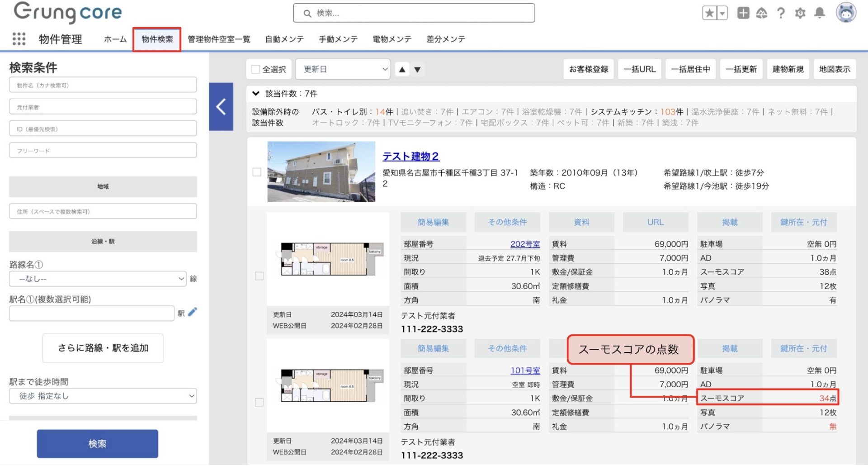Click the favorites star icon
The image size is (868, 466).
point(709,13)
